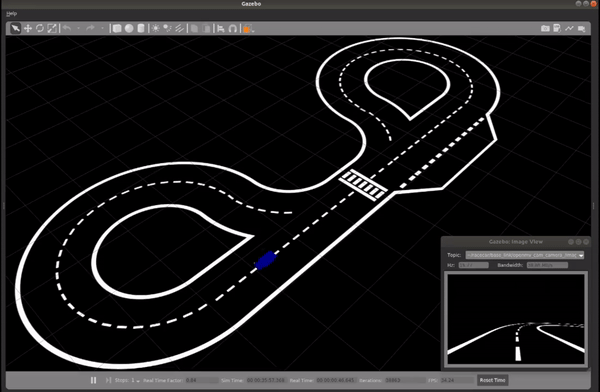Viewport: 600px width, 392px height.
Task: Toggle the snap magnet tool
Action: [x=233, y=29]
